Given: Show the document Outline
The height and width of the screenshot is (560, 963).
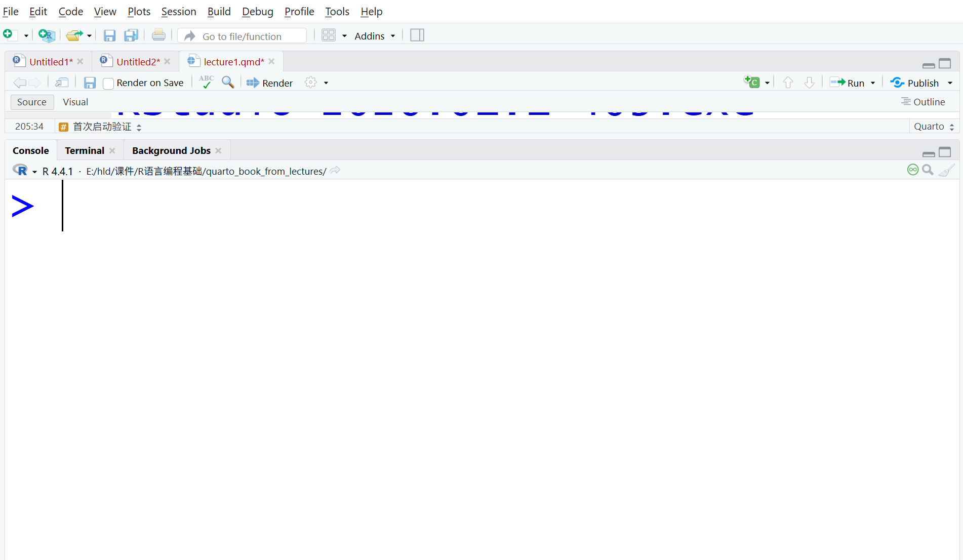Looking at the screenshot, I should tap(923, 102).
